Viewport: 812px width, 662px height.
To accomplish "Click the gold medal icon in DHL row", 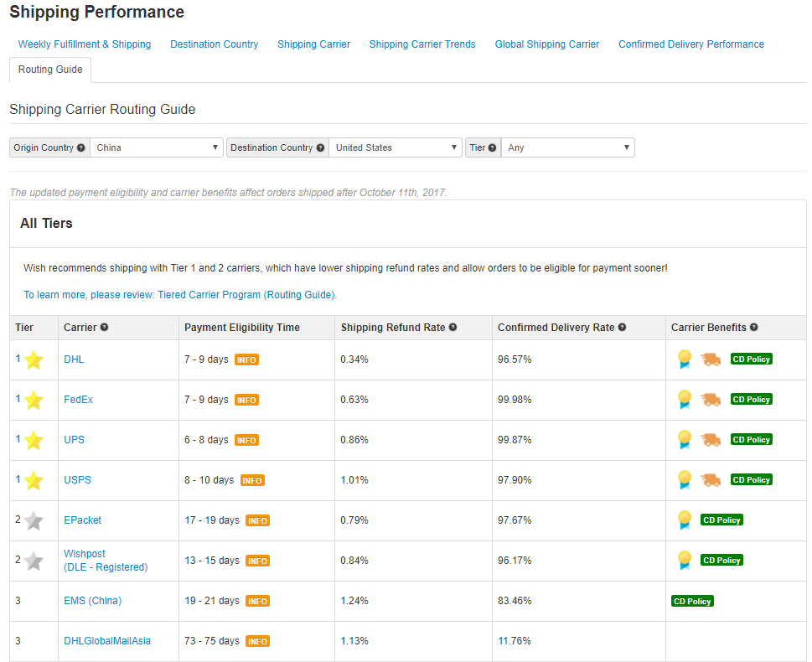I will tap(684, 359).
